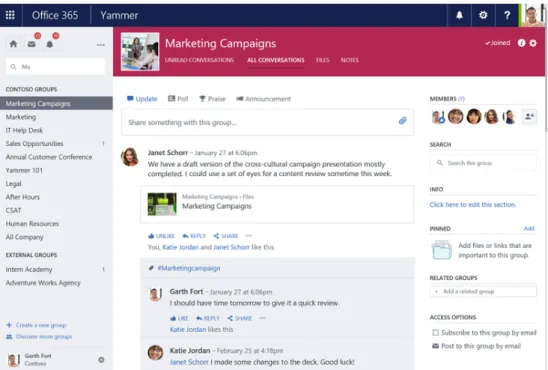Viewport: 548px width, 370px height.
Task: Open Office 365 settings gear
Action: click(483, 15)
